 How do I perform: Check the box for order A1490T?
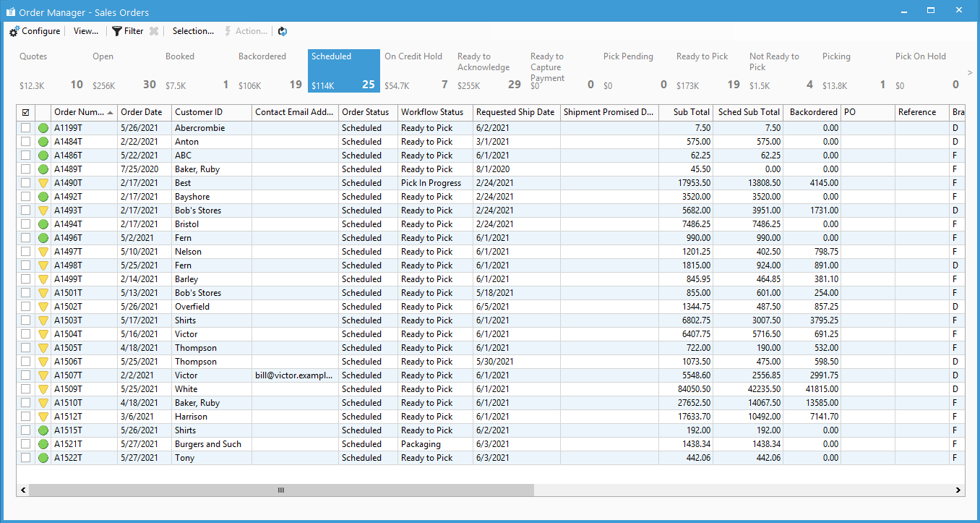(26, 183)
